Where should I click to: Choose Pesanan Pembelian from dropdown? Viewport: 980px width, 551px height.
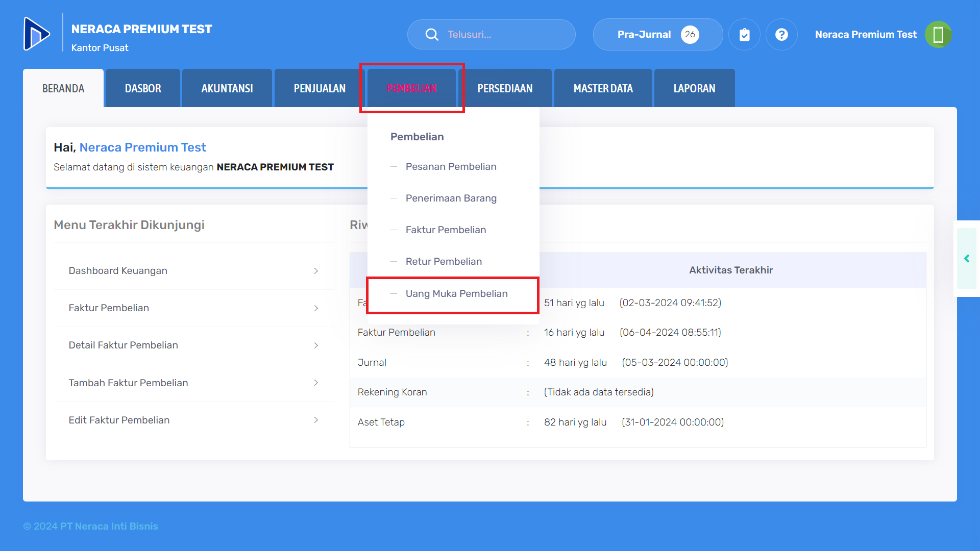coord(451,167)
